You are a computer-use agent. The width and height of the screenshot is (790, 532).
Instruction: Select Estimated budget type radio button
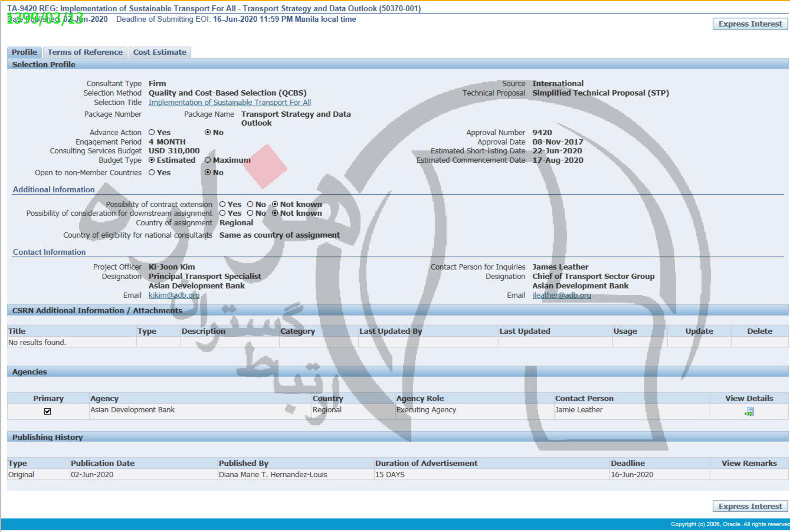pos(152,160)
